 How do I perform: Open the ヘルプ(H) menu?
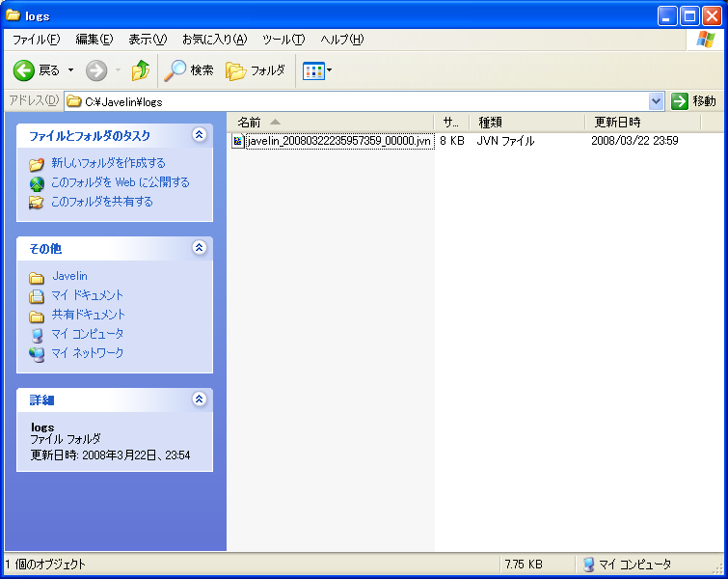pos(342,40)
